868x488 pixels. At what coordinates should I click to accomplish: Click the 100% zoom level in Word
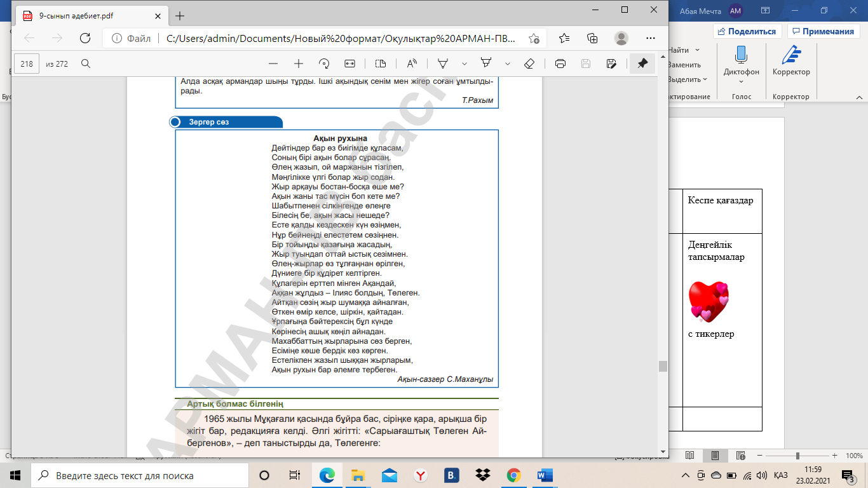pos(854,456)
